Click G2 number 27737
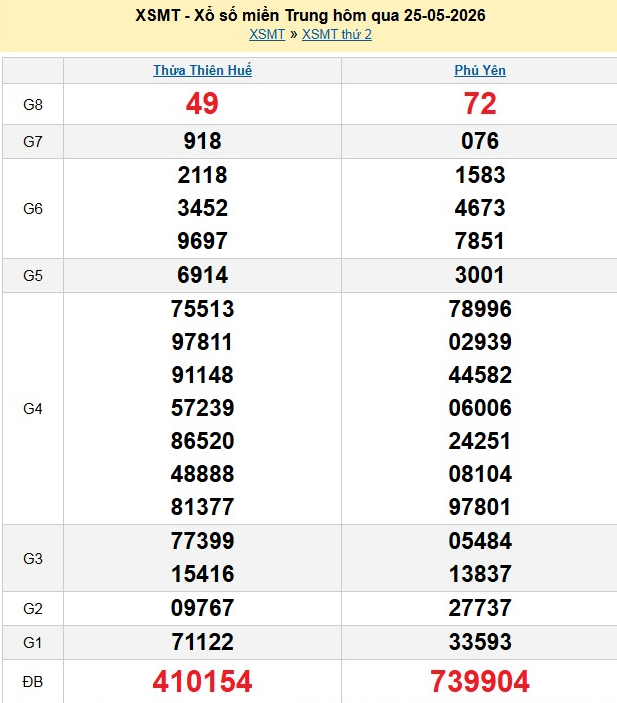Image resolution: width=617 pixels, height=703 pixels. 480,608
